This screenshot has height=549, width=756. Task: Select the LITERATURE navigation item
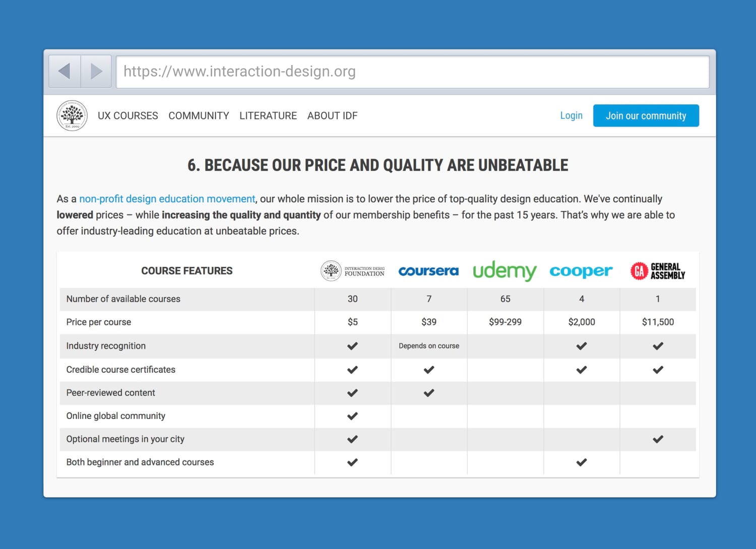click(x=268, y=115)
